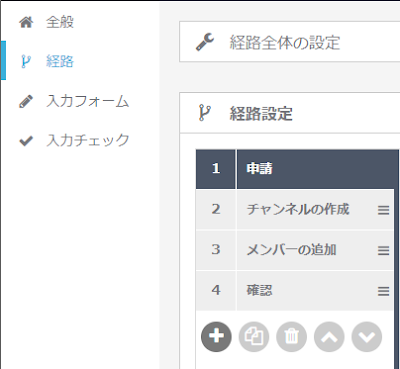
Task: Click the drag handle on メンバーの追加 row
Action: (x=383, y=251)
